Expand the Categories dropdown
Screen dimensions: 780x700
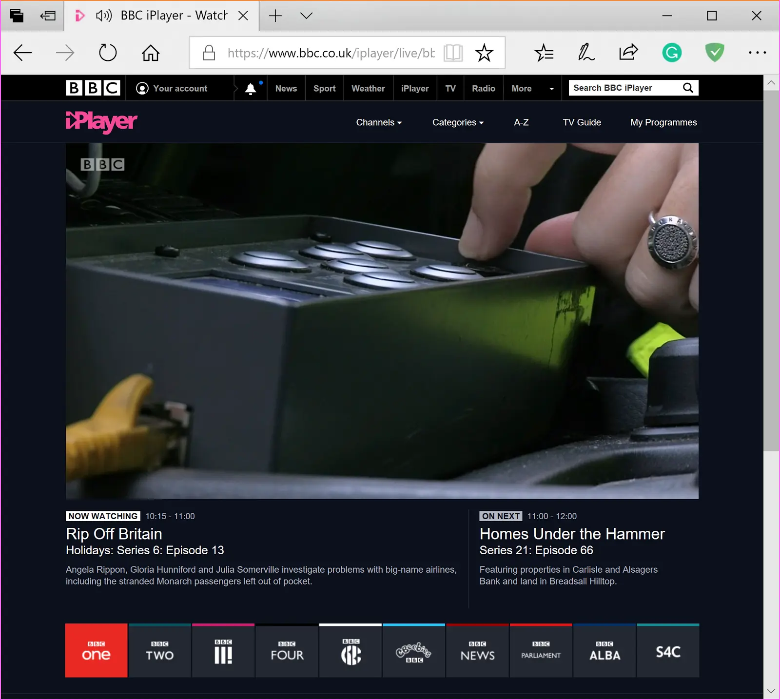tap(458, 122)
